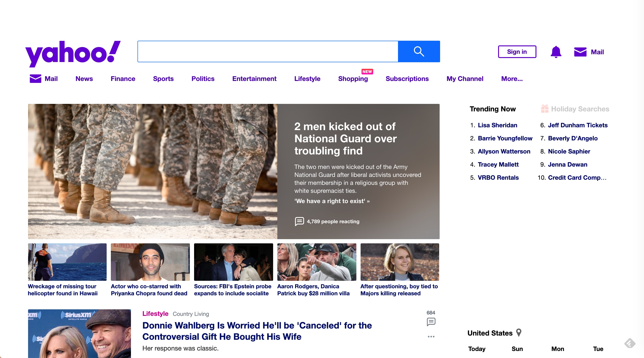This screenshot has width=644, height=358.
Task: Open the Aaron Rodgers Danica Patrick thumbnail
Action: pos(316,262)
